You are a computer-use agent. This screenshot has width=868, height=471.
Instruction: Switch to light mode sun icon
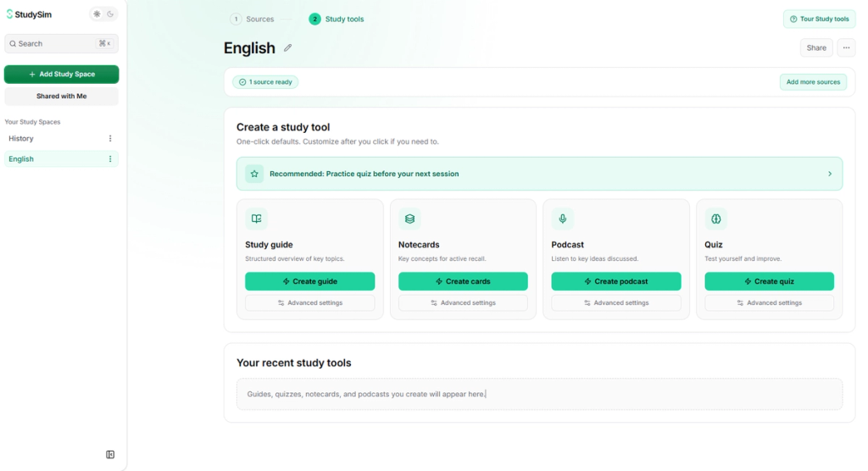click(97, 14)
